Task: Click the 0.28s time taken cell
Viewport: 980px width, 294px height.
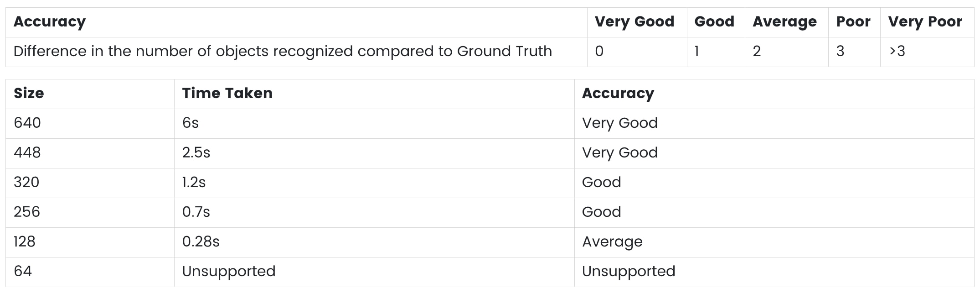Action: point(201,242)
